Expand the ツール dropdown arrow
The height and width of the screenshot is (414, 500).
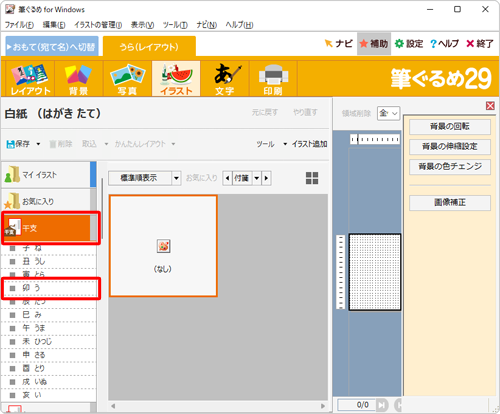[x=285, y=144]
